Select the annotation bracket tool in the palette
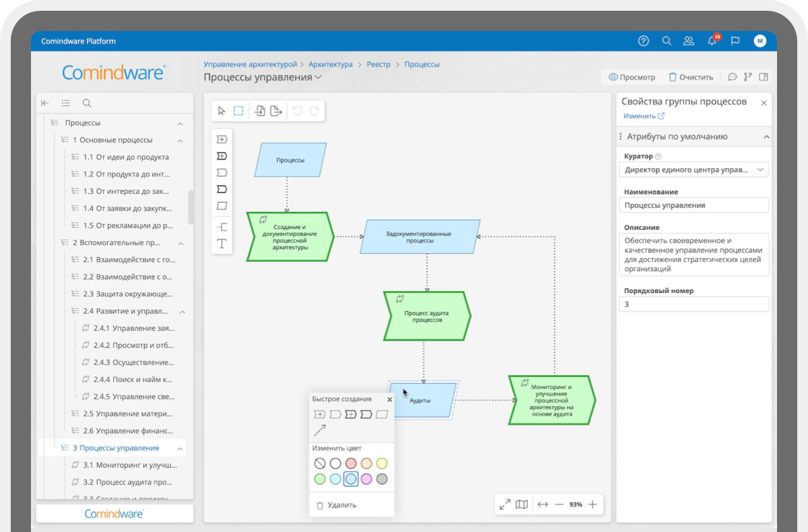 (x=222, y=227)
